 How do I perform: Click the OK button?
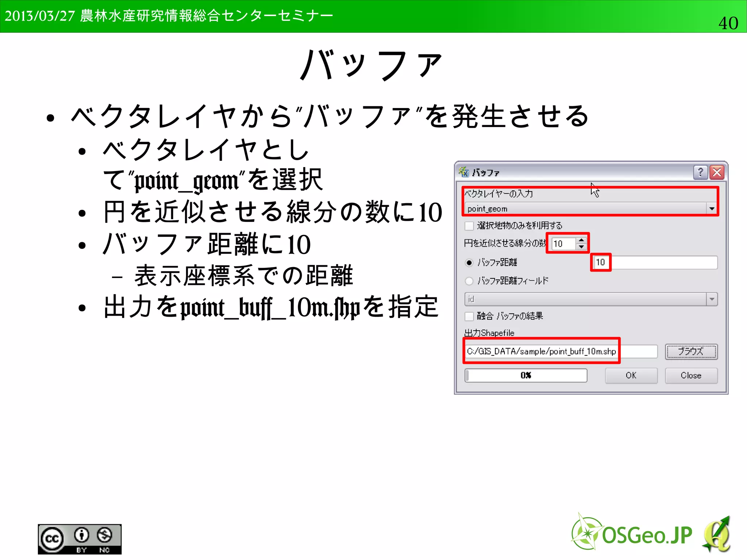(x=631, y=375)
